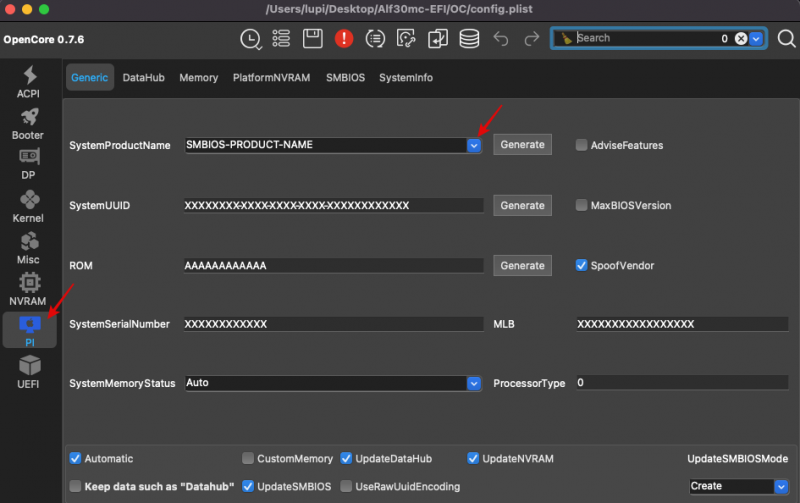Open the Booter section
This screenshot has width=800, height=503.
pos(28,124)
